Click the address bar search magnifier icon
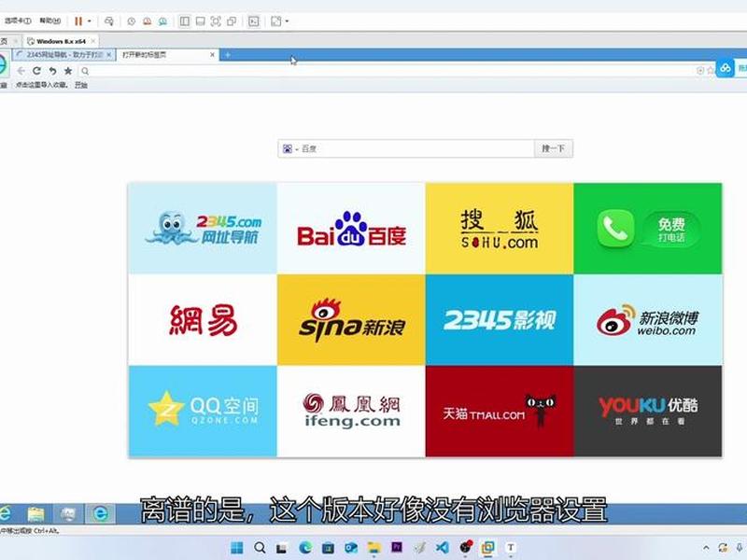 (85, 72)
